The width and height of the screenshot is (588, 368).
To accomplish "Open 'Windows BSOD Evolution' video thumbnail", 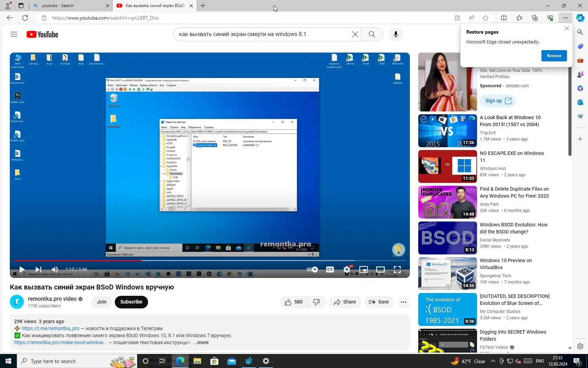I will [448, 238].
